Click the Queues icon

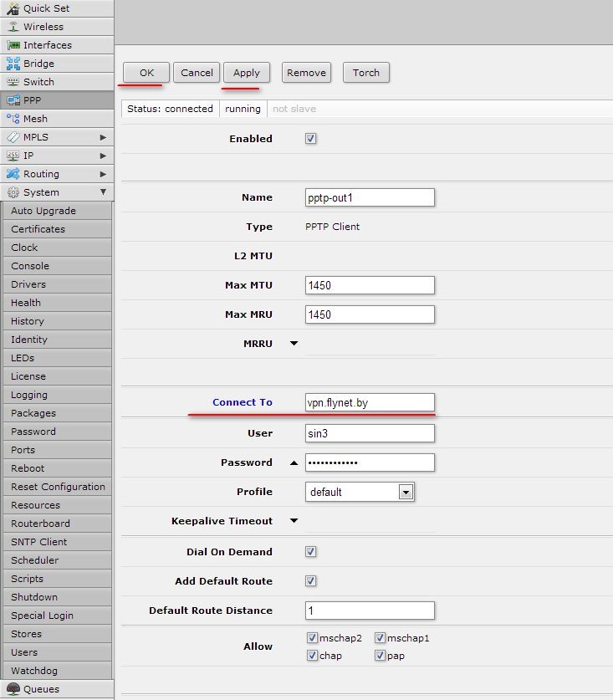(x=13, y=689)
